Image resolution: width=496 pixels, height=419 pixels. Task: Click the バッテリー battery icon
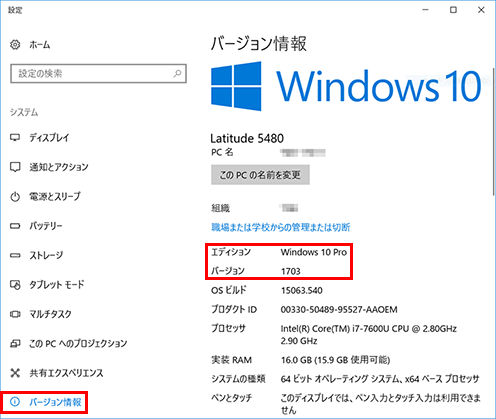coord(15,226)
